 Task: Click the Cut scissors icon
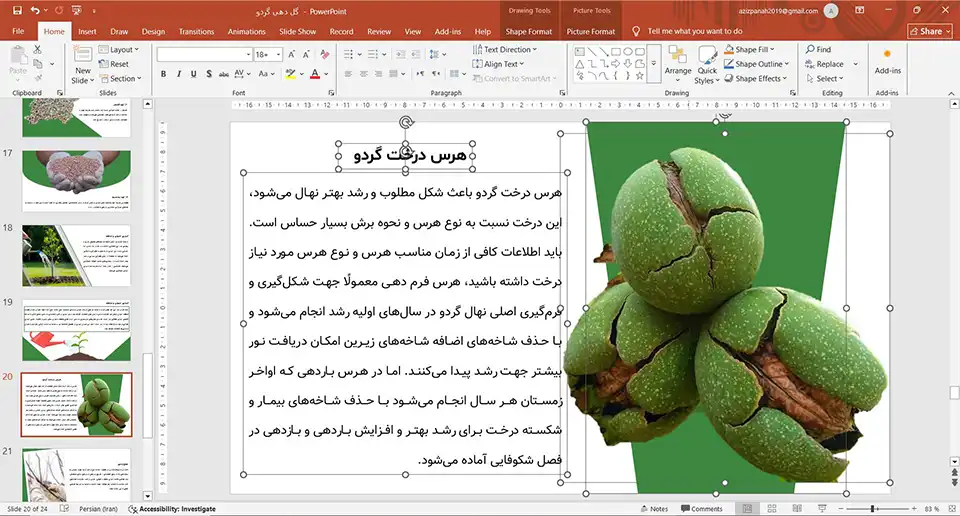coord(37,50)
